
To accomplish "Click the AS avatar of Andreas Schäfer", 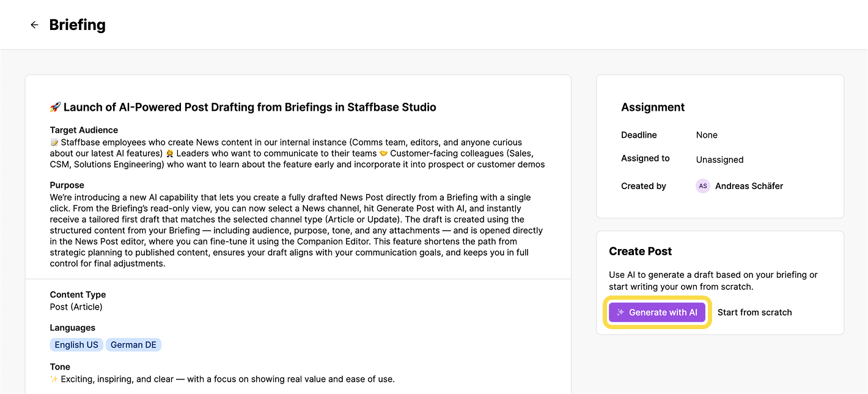I will point(703,186).
